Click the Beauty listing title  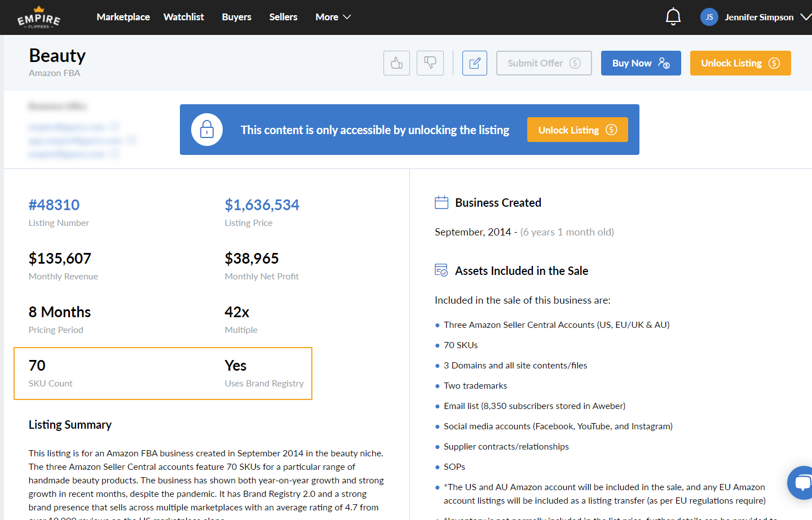pyautogui.click(x=58, y=56)
